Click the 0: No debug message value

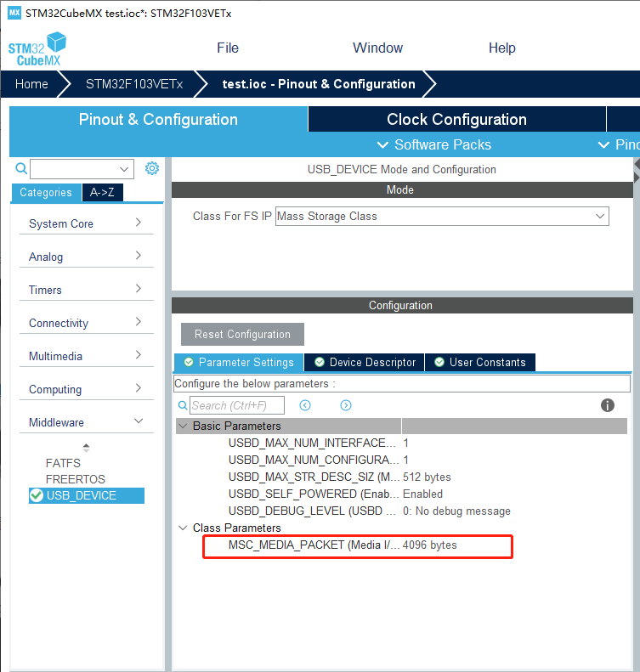[x=456, y=511]
